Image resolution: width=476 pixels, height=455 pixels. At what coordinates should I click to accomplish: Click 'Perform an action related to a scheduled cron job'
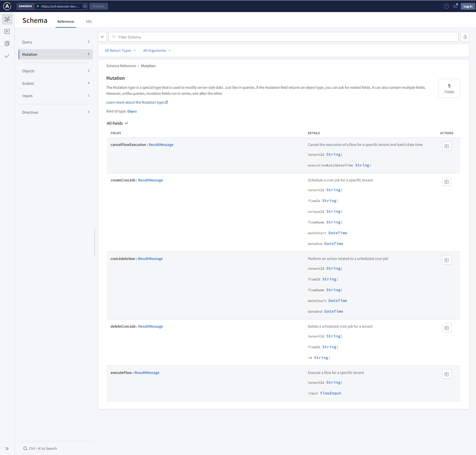click(x=348, y=259)
